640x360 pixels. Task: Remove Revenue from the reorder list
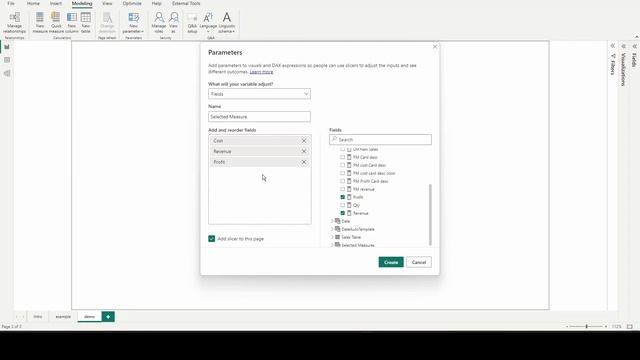pos(304,151)
